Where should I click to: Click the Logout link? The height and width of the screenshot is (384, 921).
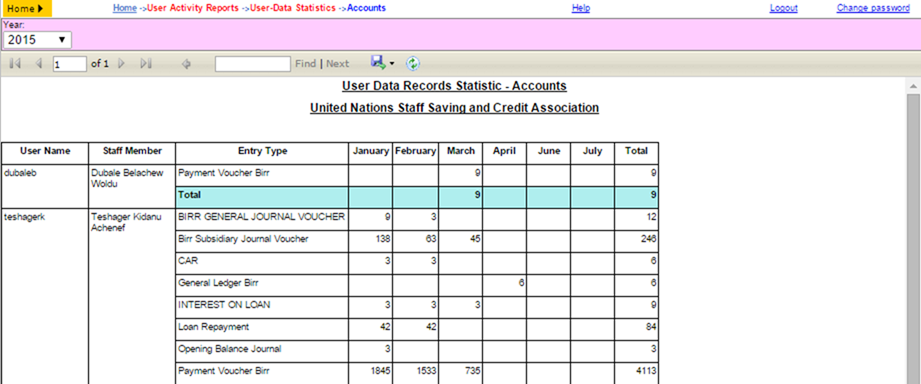click(784, 8)
